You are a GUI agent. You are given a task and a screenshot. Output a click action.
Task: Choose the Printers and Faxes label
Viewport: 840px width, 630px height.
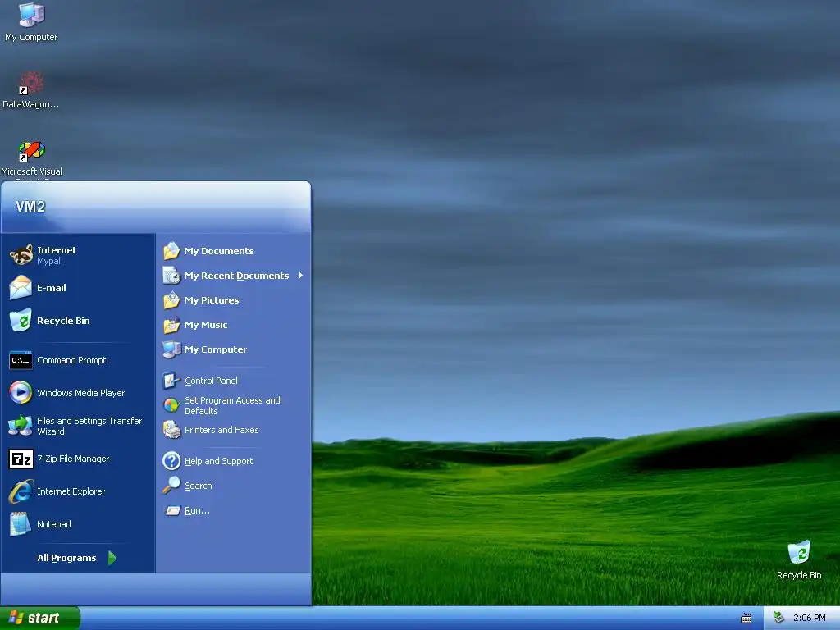(221, 430)
